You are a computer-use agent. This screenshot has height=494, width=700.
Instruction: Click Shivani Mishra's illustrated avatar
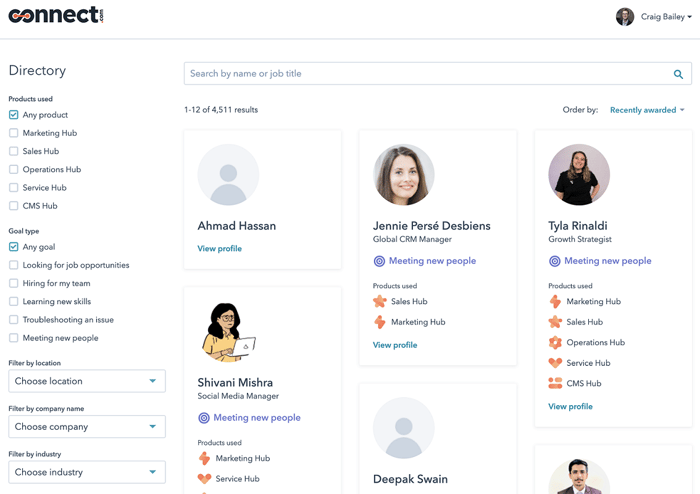pos(228,332)
